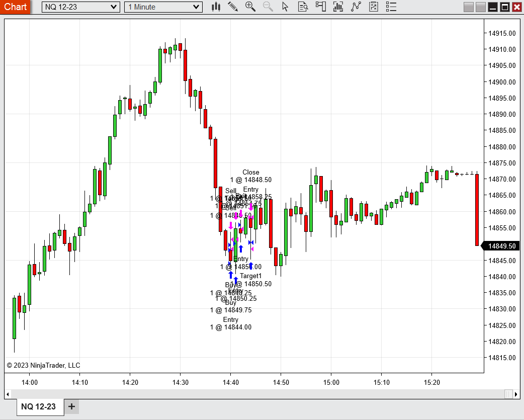Click the first gray window link button
This screenshot has height=420, width=524.
pyautogui.click(x=469, y=7)
